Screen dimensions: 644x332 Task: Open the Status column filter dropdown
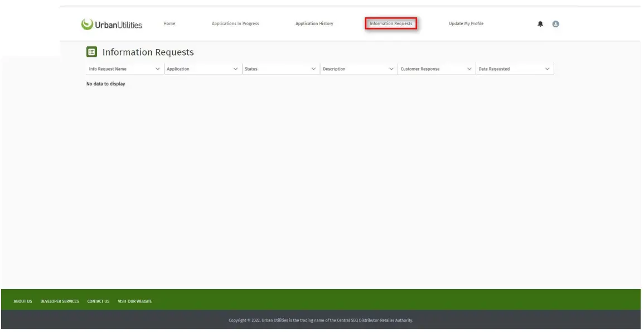(314, 68)
